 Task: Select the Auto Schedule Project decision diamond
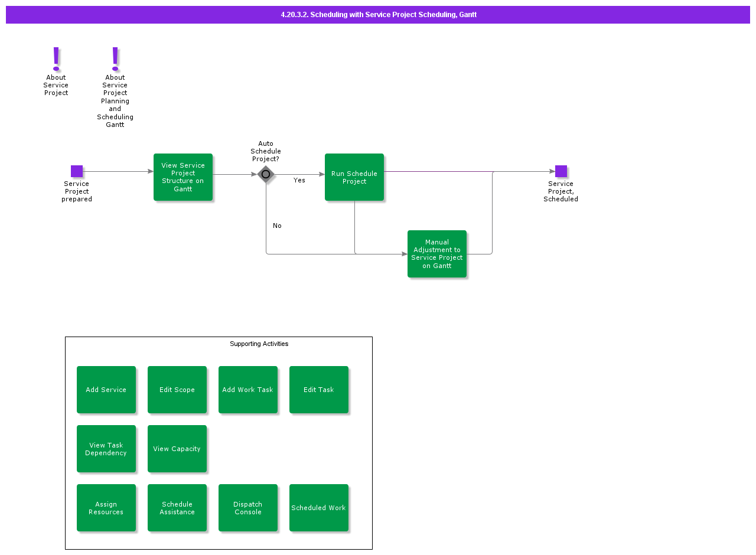click(x=266, y=175)
